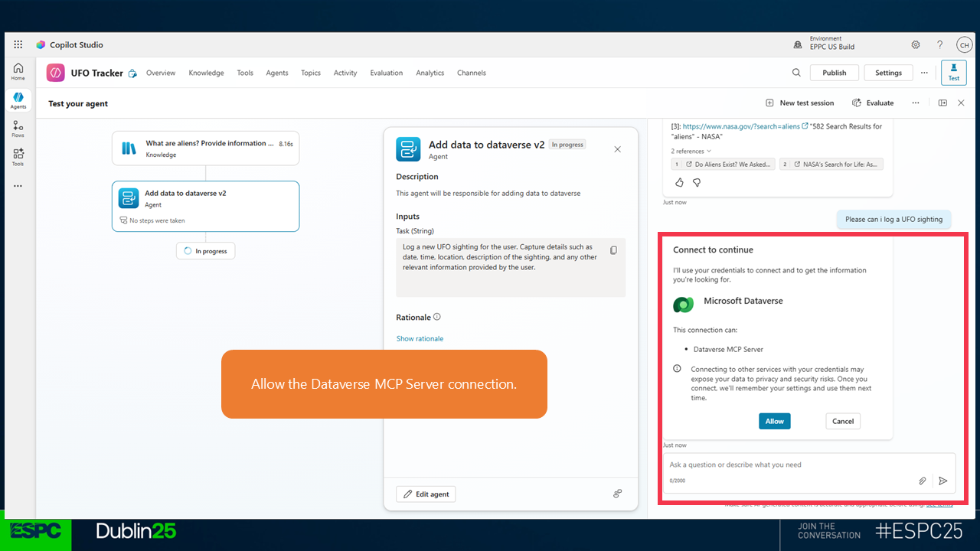The width and height of the screenshot is (980, 551).
Task: Open Tools from the left sidebar
Action: (x=18, y=157)
